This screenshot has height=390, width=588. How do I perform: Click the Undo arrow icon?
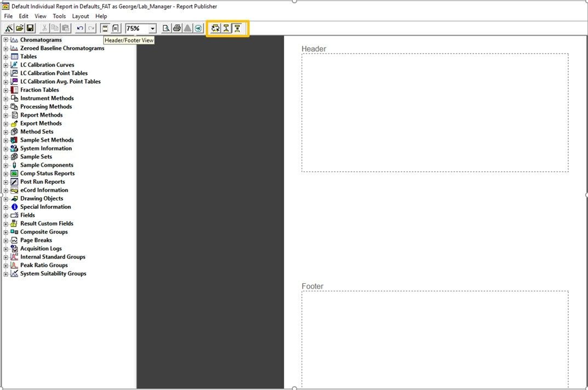click(x=80, y=28)
